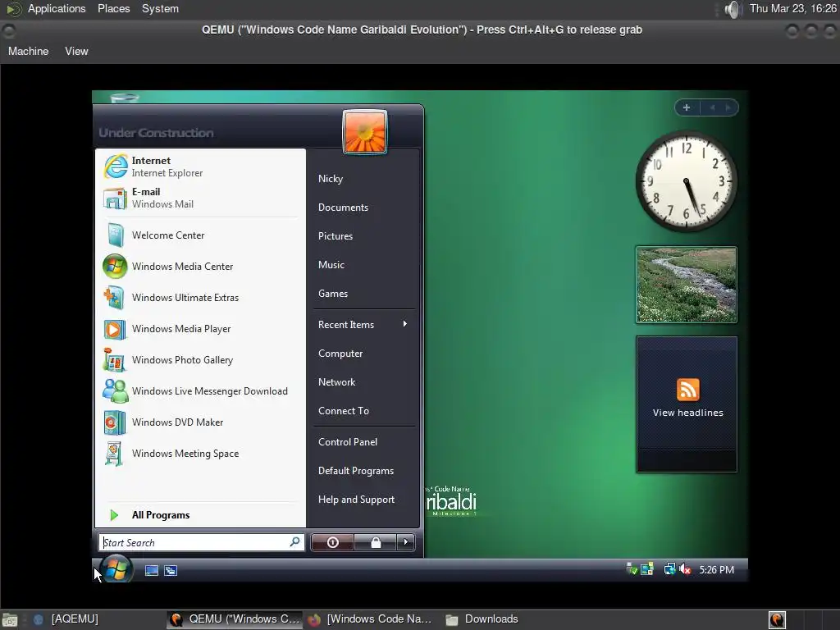Open Control Panel
This screenshot has width=840, height=630.
[x=348, y=442]
